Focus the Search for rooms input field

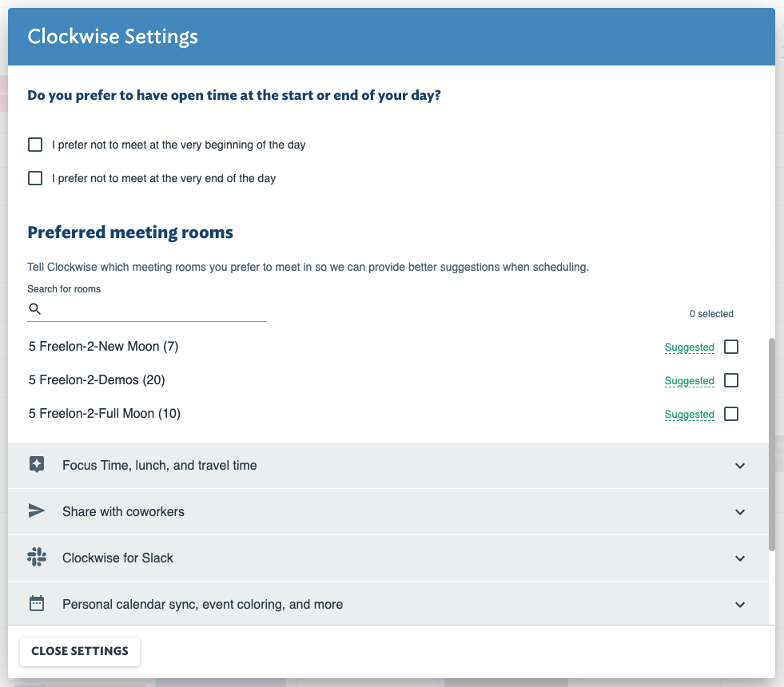pos(147,309)
